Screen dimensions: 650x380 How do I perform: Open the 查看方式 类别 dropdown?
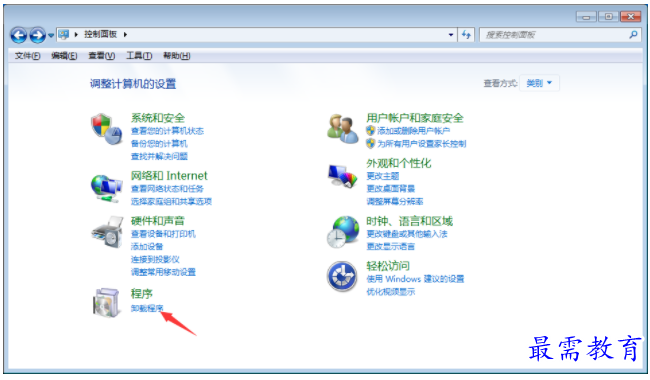(539, 83)
